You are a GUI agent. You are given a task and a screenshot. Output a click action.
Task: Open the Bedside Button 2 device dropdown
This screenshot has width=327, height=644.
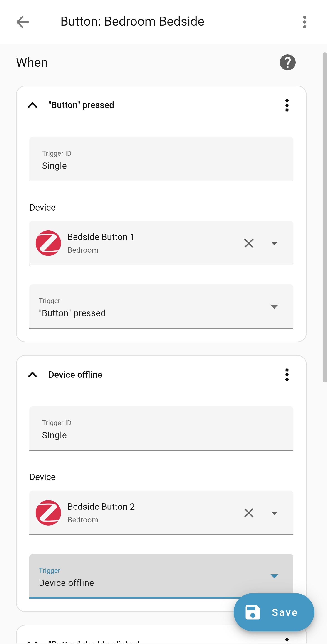click(274, 513)
